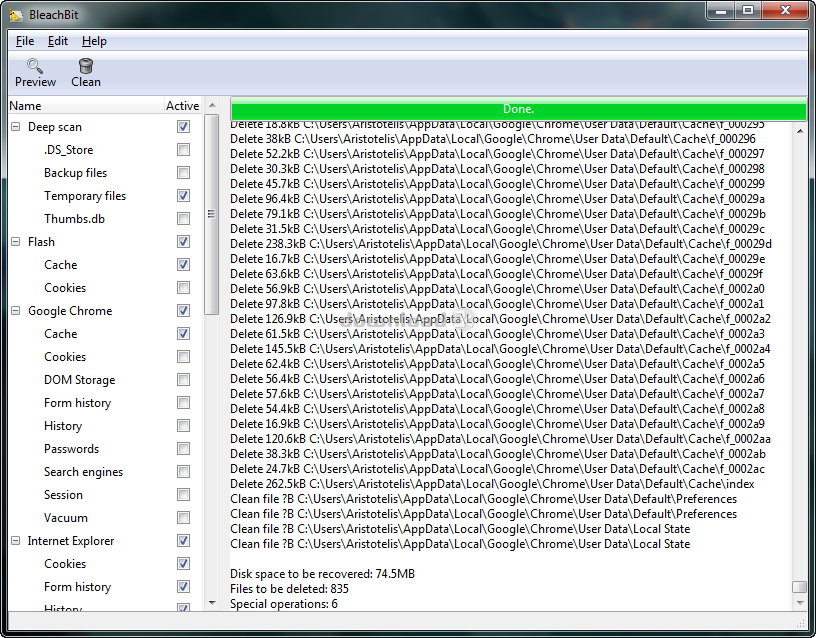Select the Internet Explorer tree row label
The height and width of the screenshot is (638, 816).
pyautogui.click(x=71, y=541)
